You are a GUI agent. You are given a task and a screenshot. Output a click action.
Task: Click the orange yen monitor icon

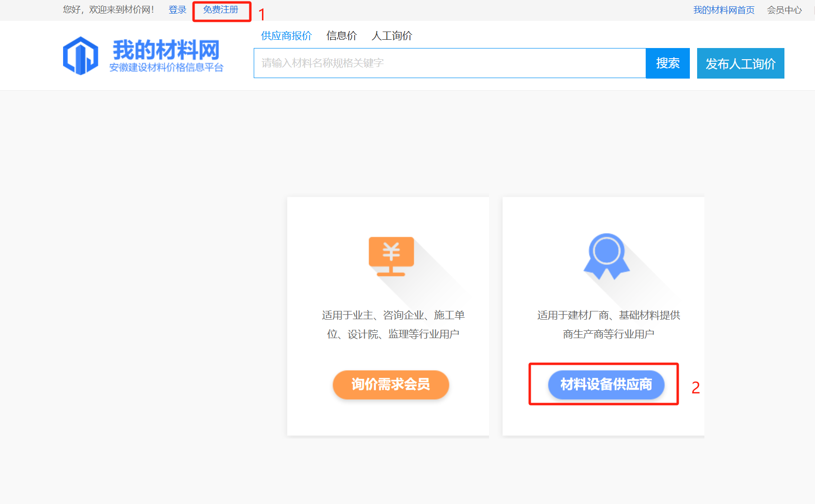coord(391,256)
